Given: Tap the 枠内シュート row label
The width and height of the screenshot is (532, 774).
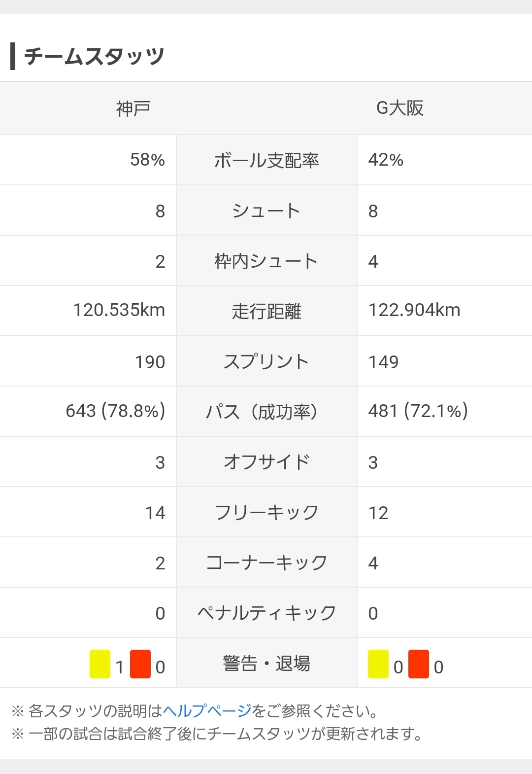Looking at the screenshot, I should 266,261.
